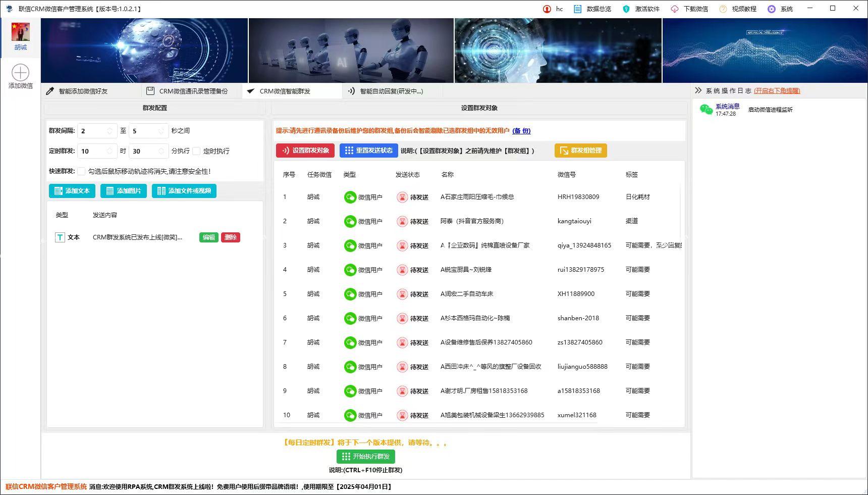Adjust the maximum interval spinner arrows (value 5)
This screenshot has height=495, width=868.
pos(161,131)
